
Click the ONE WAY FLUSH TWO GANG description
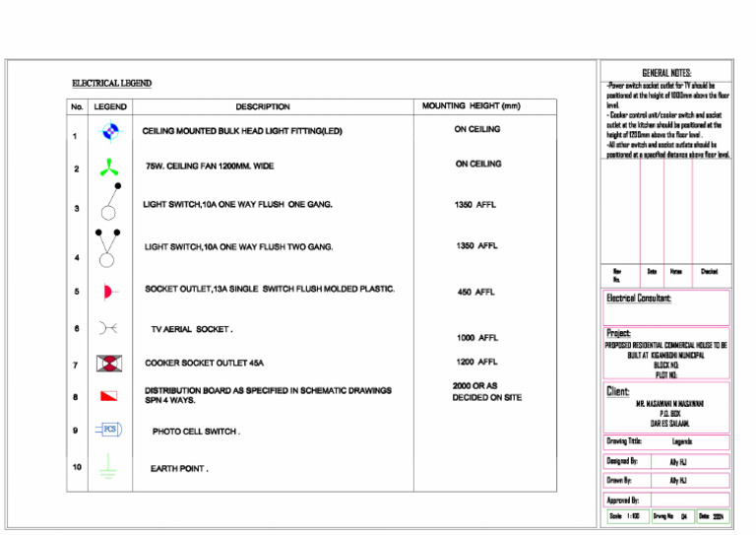[238, 247]
